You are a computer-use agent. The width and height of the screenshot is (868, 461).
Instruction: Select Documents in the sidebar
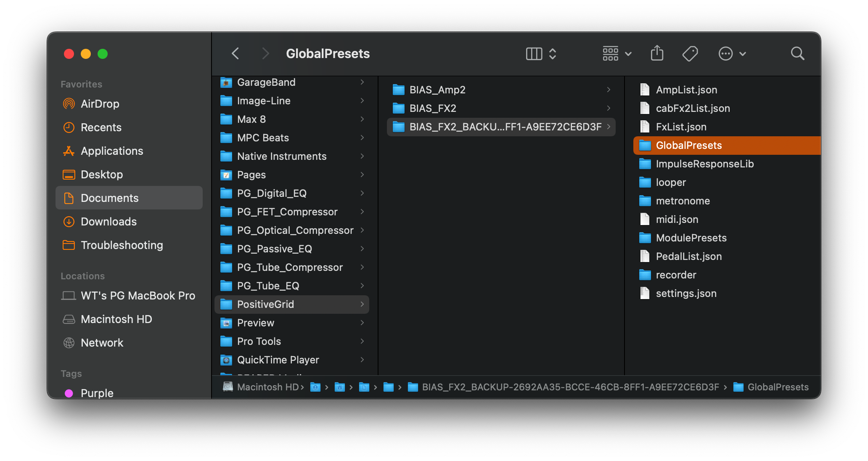coord(129,198)
